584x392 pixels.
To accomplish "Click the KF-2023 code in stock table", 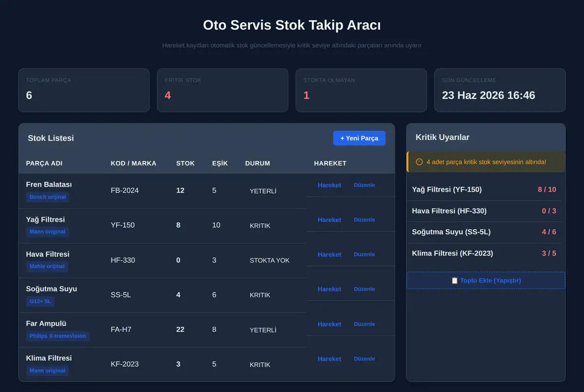I will point(125,364).
